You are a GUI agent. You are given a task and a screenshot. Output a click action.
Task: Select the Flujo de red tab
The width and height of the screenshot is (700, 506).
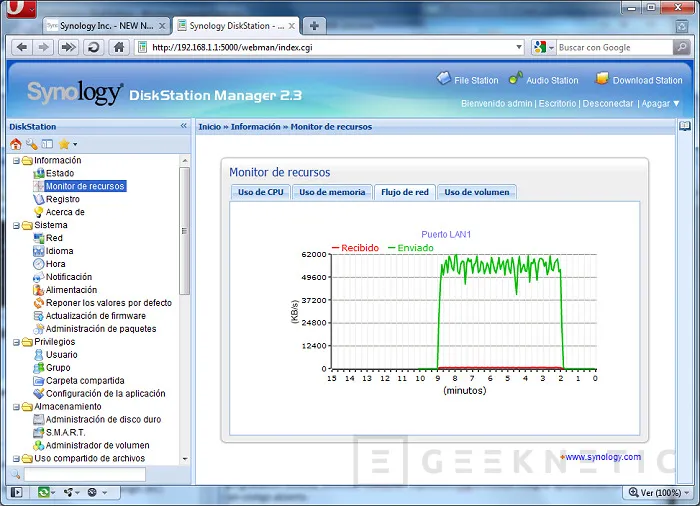point(405,192)
